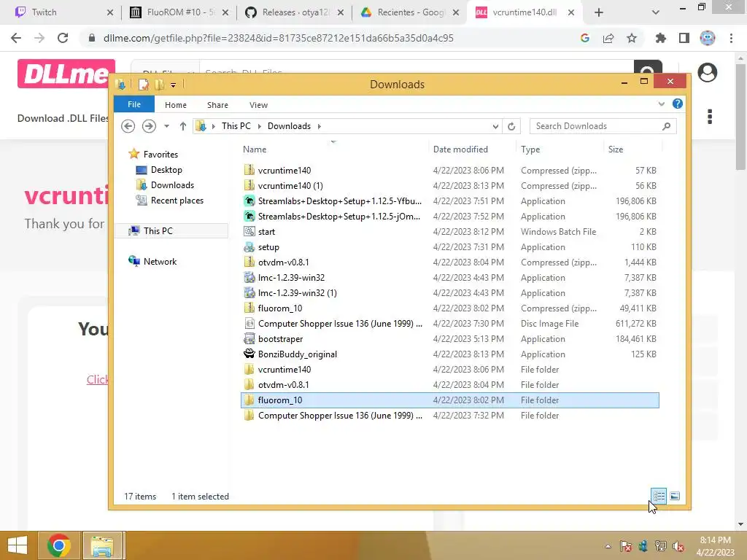Select setup application icon
The image size is (747, 560).
(249, 246)
